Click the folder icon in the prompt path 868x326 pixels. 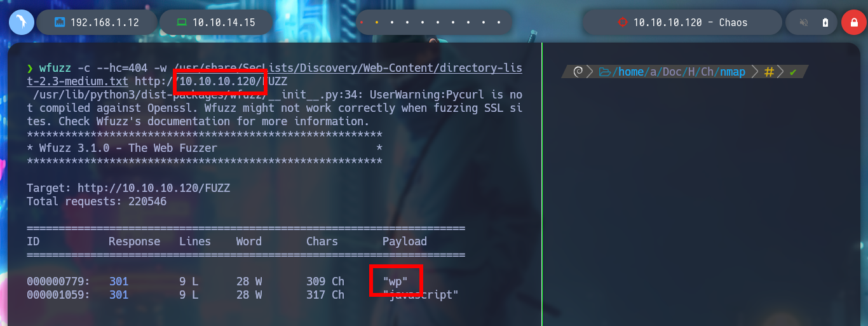point(604,72)
